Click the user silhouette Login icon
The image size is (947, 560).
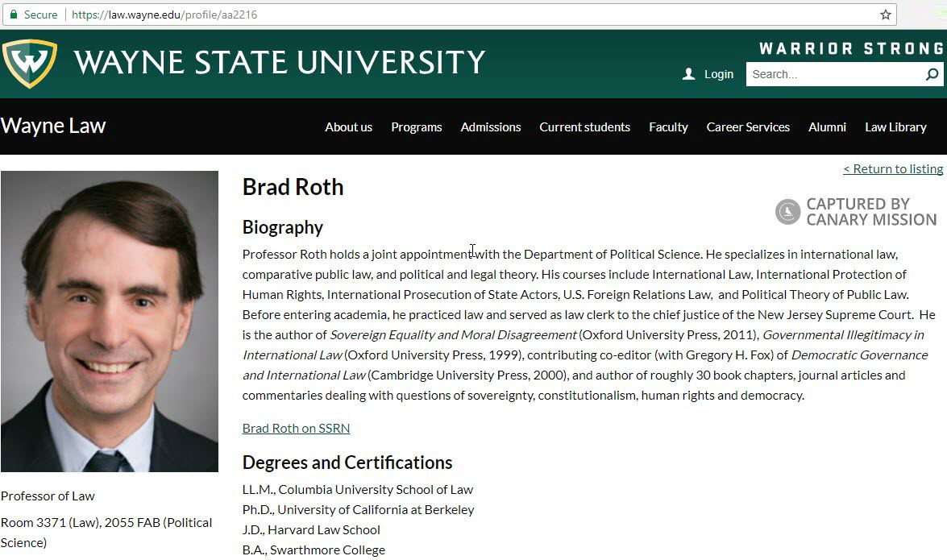click(688, 74)
